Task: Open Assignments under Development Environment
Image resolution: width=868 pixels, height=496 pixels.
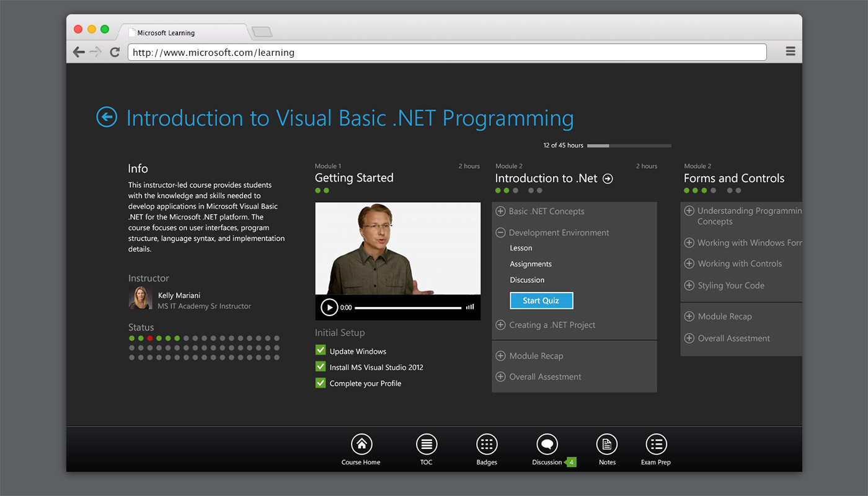Action: 531,264
